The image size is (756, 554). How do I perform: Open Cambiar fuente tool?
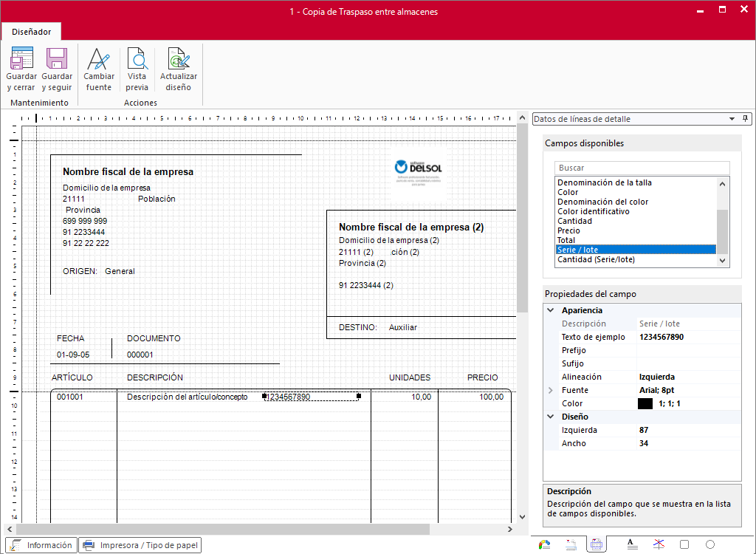point(98,69)
